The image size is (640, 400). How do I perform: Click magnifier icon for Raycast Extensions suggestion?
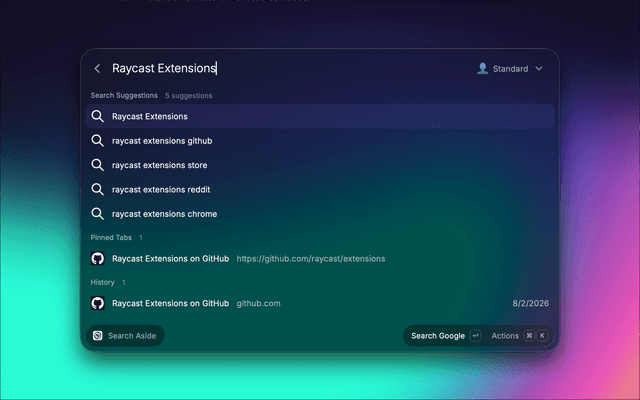tap(97, 116)
